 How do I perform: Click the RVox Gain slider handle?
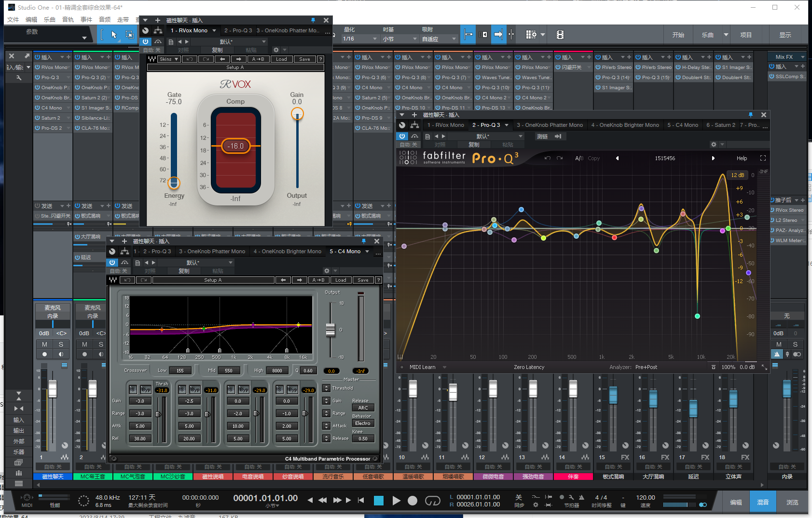coord(297,114)
